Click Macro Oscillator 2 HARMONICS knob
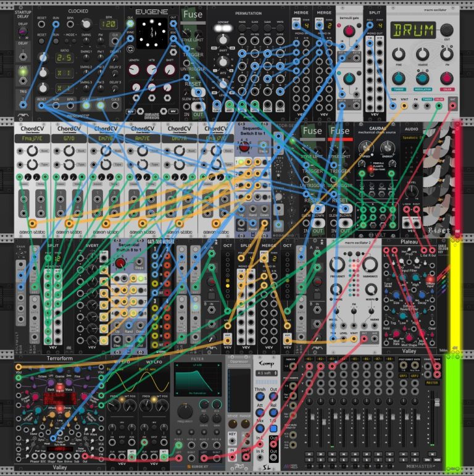The height and width of the screenshot is (476, 474). point(370,264)
